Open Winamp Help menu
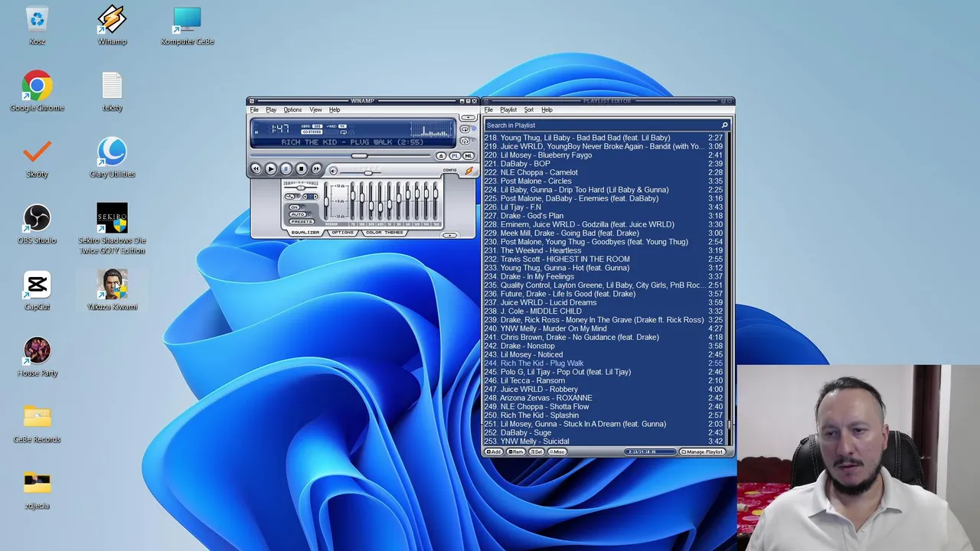This screenshot has width=980, height=551. point(335,109)
